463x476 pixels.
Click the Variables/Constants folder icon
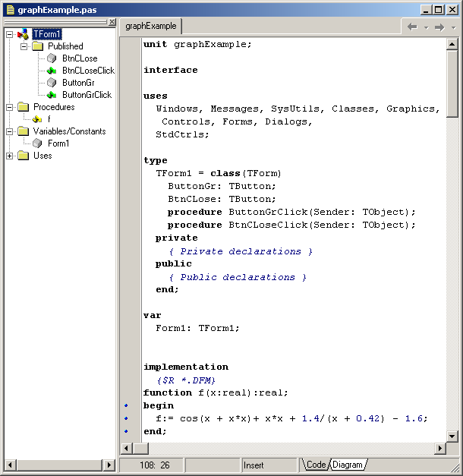pyautogui.click(x=24, y=131)
